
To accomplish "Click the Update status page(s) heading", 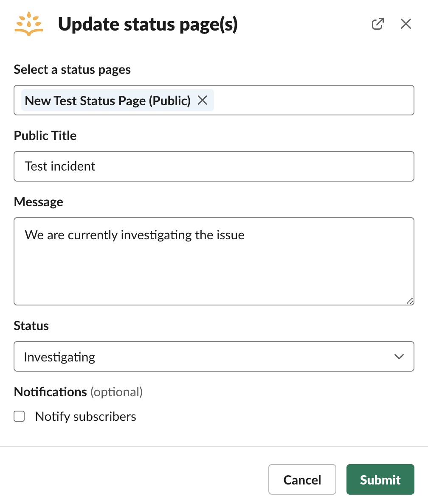I will pyautogui.click(x=148, y=25).
